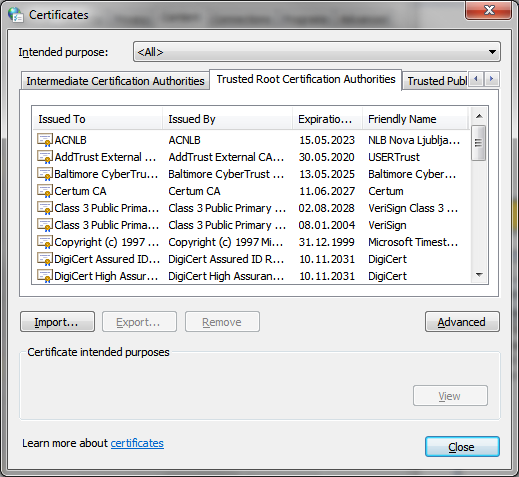
Task: Select the AddTrust External Issued To entry
Action: (x=105, y=157)
